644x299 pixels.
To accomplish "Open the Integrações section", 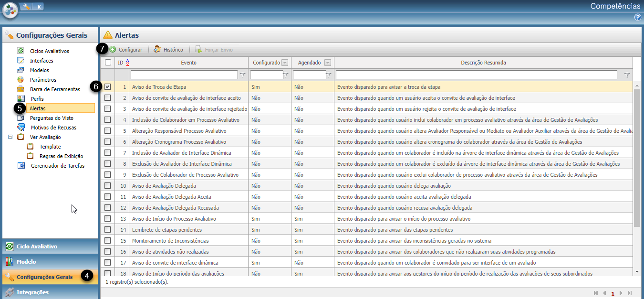I will click(x=50, y=292).
